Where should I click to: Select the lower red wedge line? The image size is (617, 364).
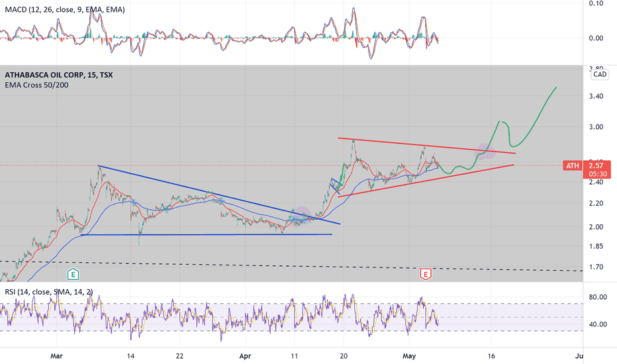coord(426,181)
